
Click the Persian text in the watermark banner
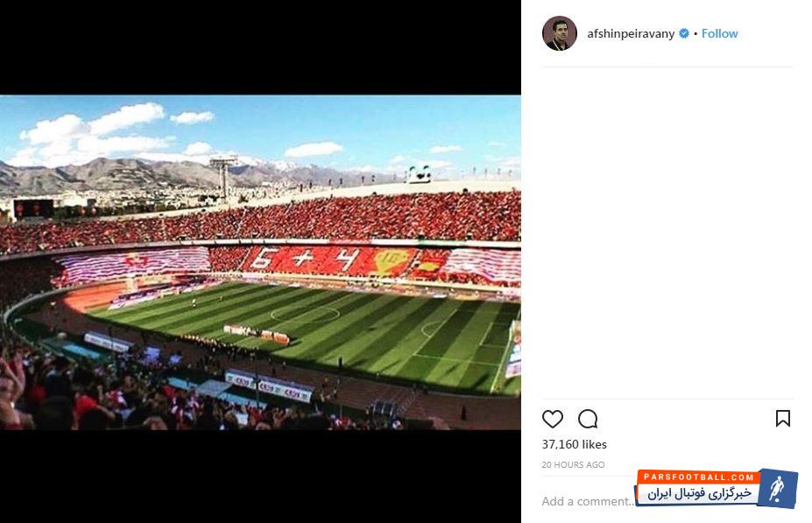pos(699,493)
